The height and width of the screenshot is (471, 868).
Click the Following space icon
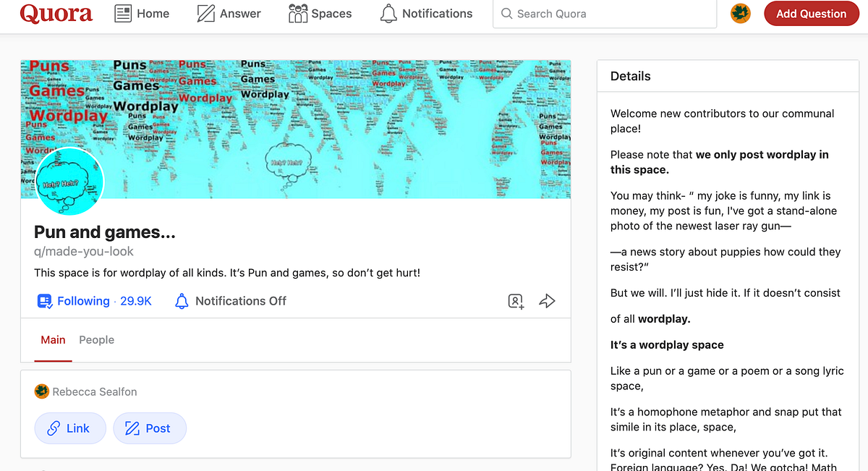pyautogui.click(x=45, y=301)
